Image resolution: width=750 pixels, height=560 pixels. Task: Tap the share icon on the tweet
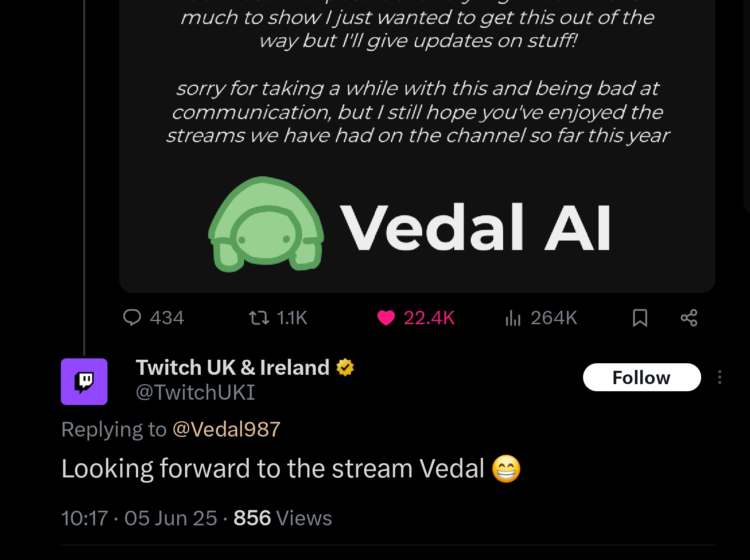point(689,318)
